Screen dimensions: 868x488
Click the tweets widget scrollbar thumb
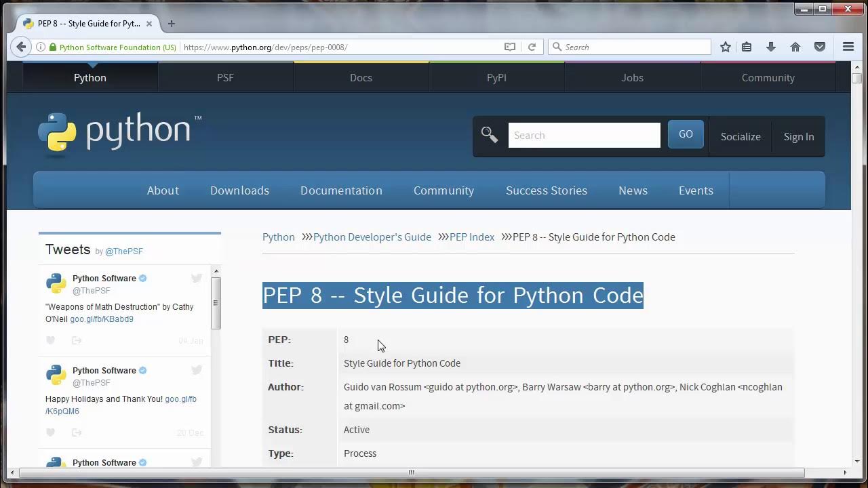click(x=216, y=303)
